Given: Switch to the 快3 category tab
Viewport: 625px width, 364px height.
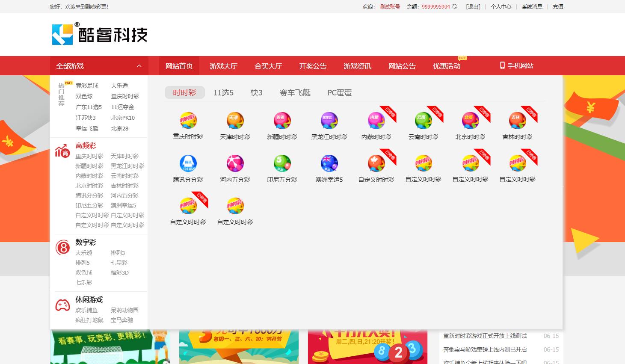Looking at the screenshot, I should point(256,93).
